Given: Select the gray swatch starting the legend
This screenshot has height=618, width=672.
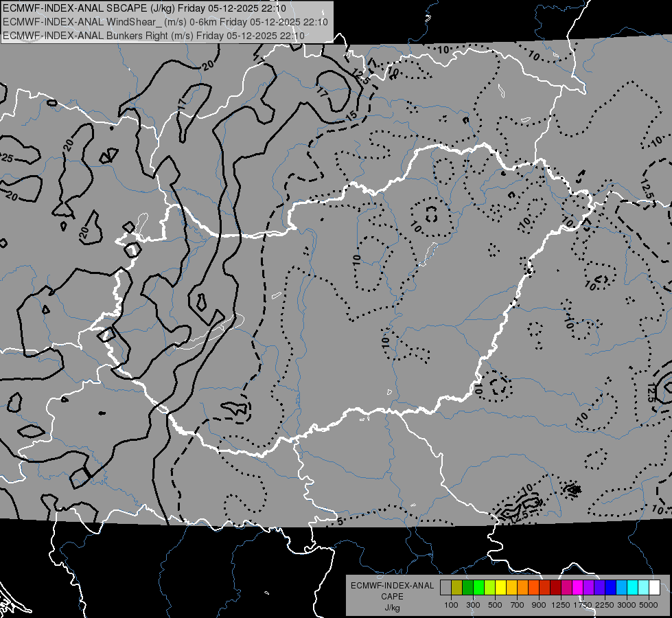Looking at the screenshot, I should [x=445, y=587].
